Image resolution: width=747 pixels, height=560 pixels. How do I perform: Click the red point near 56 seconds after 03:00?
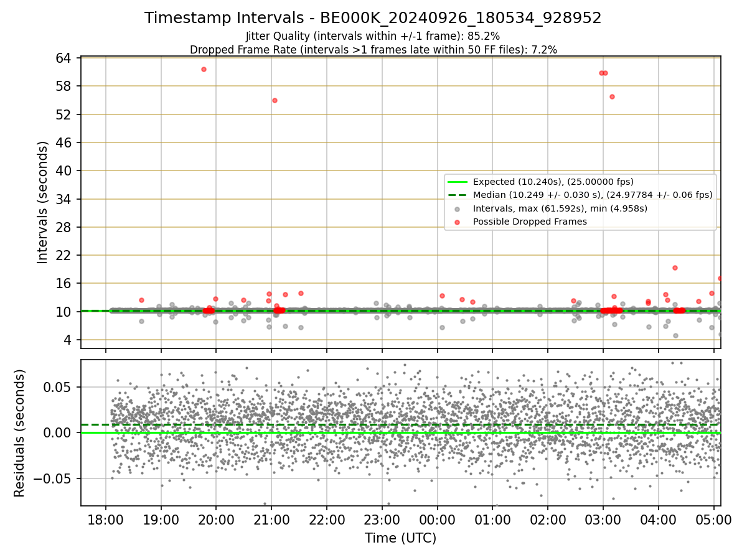coord(612,96)
